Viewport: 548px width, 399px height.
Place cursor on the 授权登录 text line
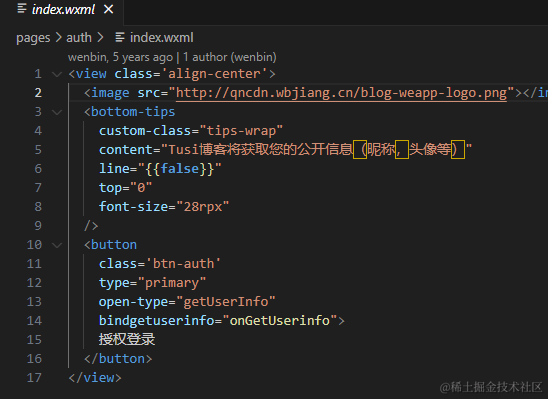pyautogui.click(x=127, y=340)
